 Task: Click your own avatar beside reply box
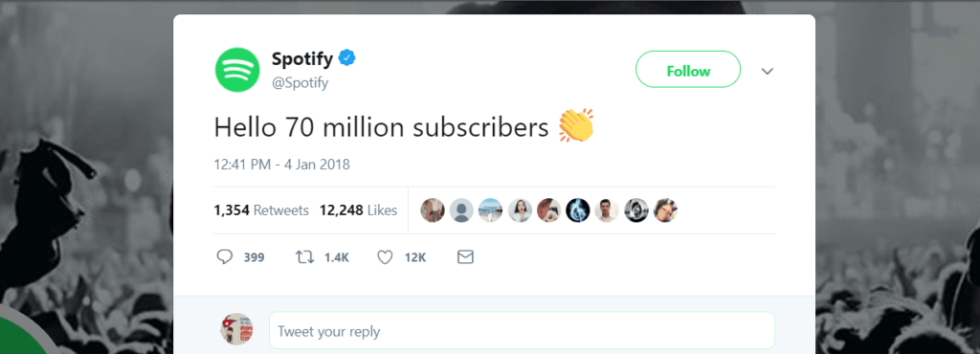click(237, 328)
